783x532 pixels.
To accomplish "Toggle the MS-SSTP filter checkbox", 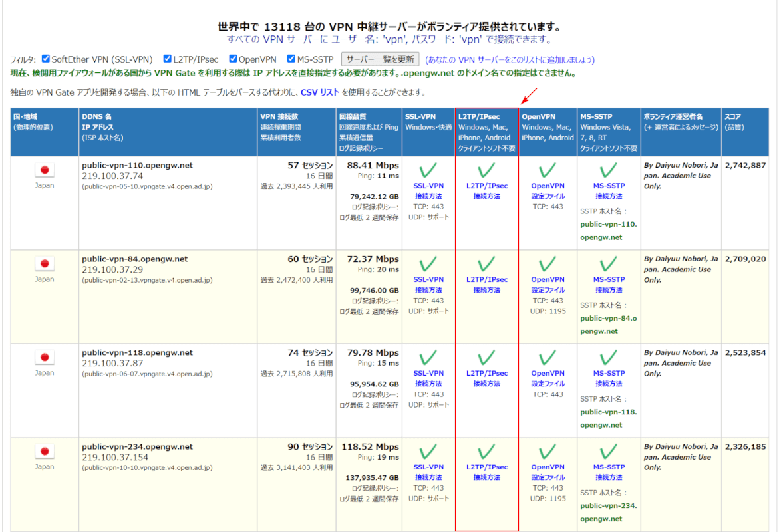I will click(291, 59).
